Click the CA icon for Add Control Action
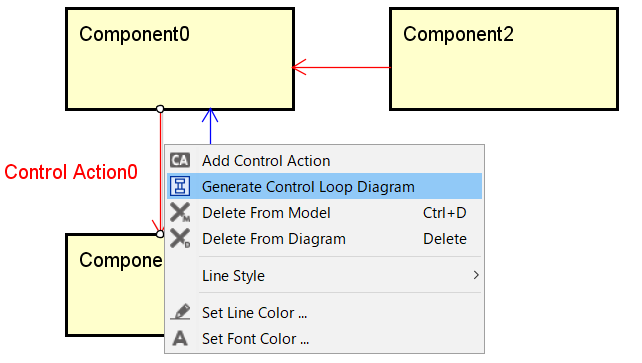642x363 pixels. pyautogui.click(x=180, y=160)
